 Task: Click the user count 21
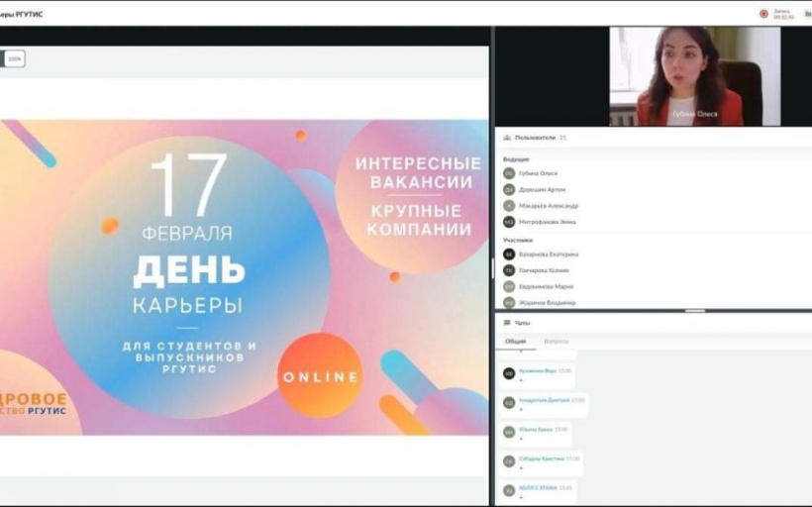coord(562,138)
